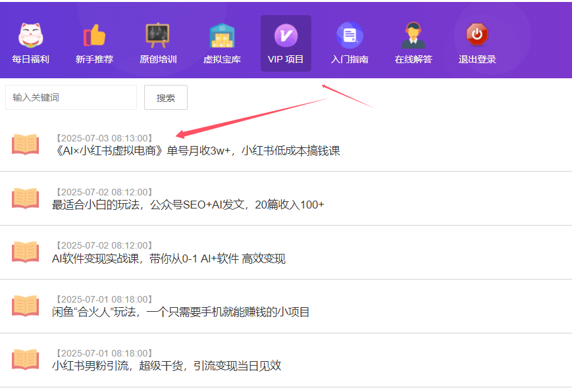Screen dimensions: 572x392
Task: Select the 原创培训 menu label
Action: [x=158, y=59]
